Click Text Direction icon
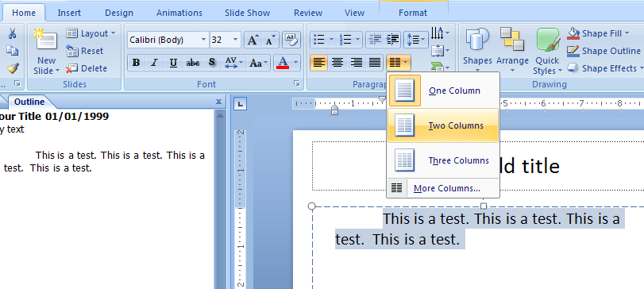The width and height of the screenshot is (644, 289). pos(440,33)
